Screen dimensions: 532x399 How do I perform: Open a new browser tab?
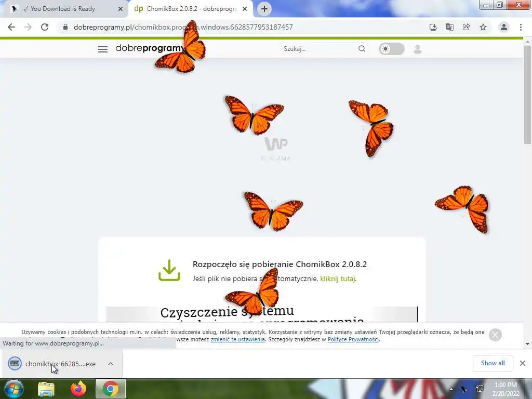pyautogui.click(x=264, y=9)
